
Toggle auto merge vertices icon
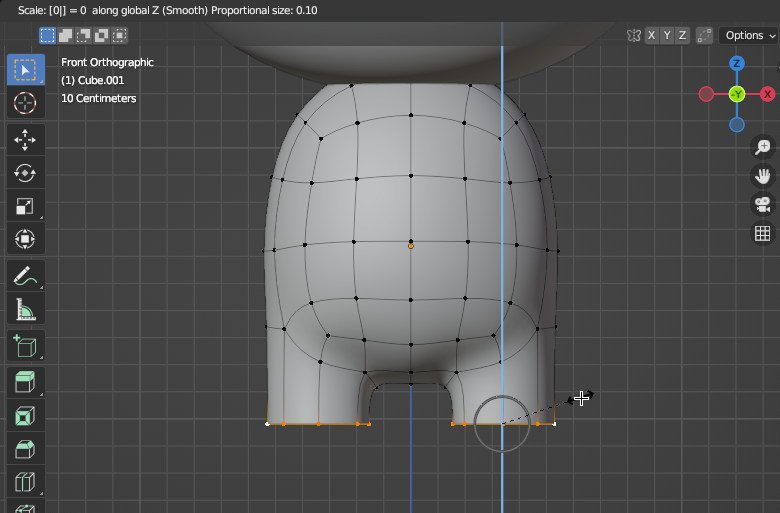pyautogui.click(x=704, y=35)
